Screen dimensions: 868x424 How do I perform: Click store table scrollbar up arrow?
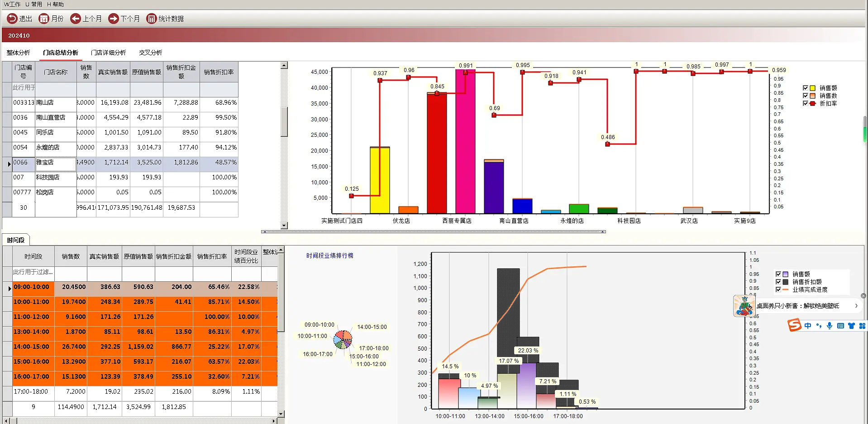(284, 65)
